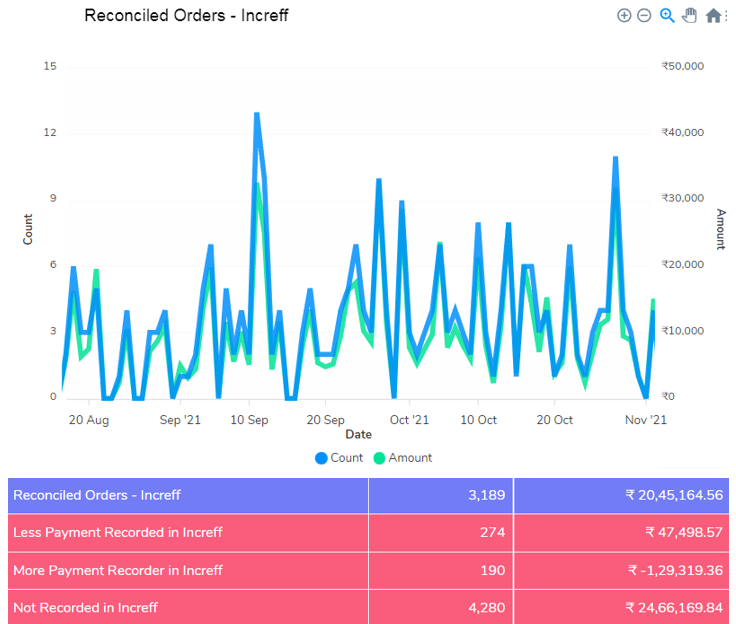Click the ₹10,000 right axis label
This screenshot has height=624, width=736.
(682, 331)
